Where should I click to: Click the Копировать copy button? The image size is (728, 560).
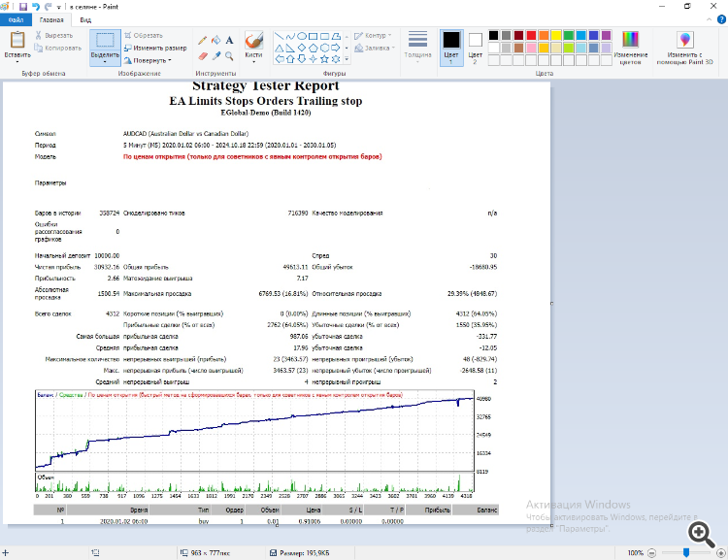coord(58,48)
